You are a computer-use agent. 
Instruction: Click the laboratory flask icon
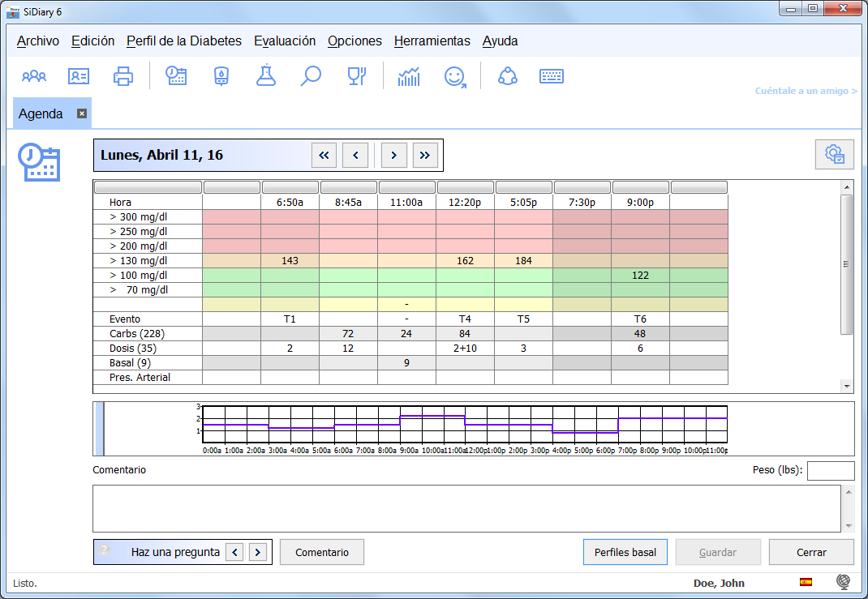[x=265, y=77]
